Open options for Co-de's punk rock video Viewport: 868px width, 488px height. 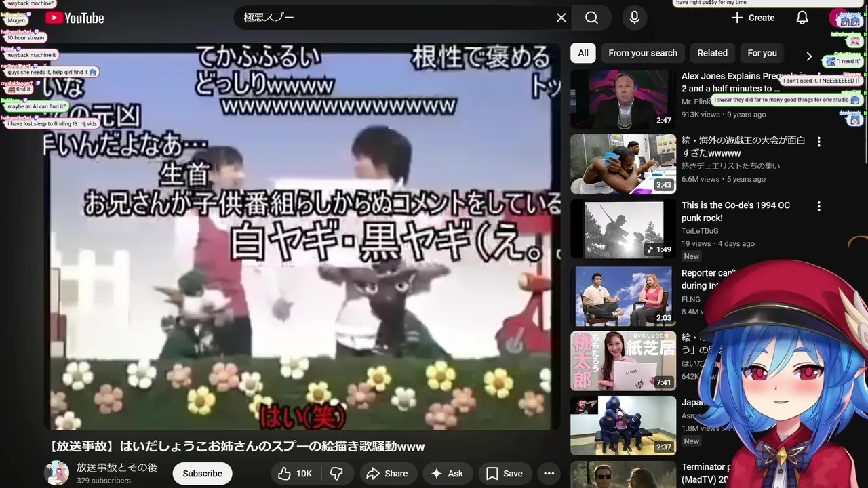coord(818,206)
